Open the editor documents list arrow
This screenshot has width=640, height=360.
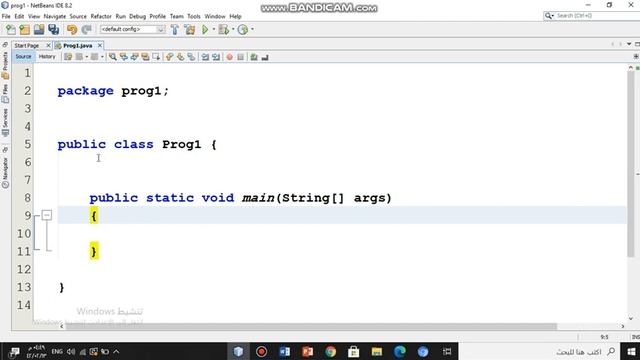click(x=629, y=44)
